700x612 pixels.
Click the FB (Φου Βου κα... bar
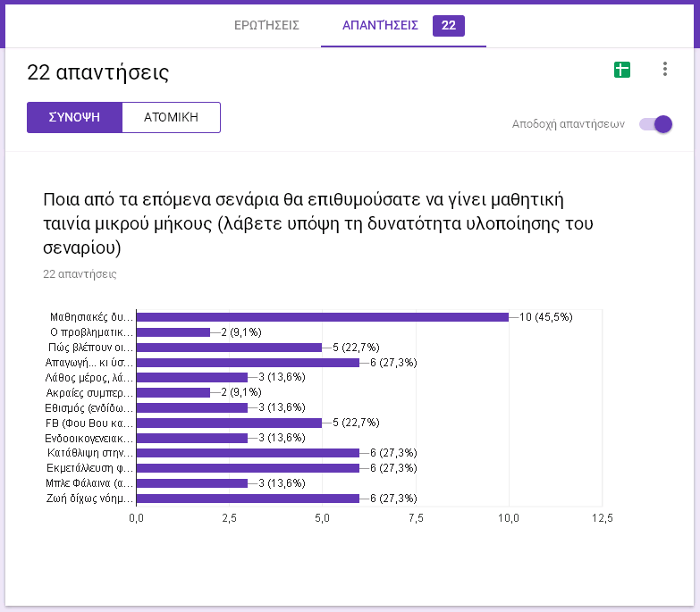click(x=229, y=423)
